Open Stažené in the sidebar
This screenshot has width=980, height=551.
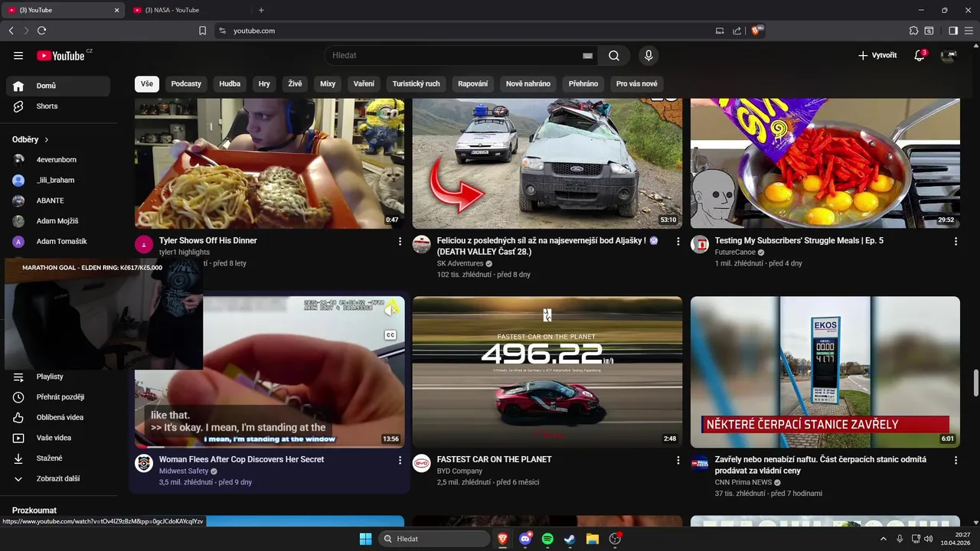click(58, 458)
